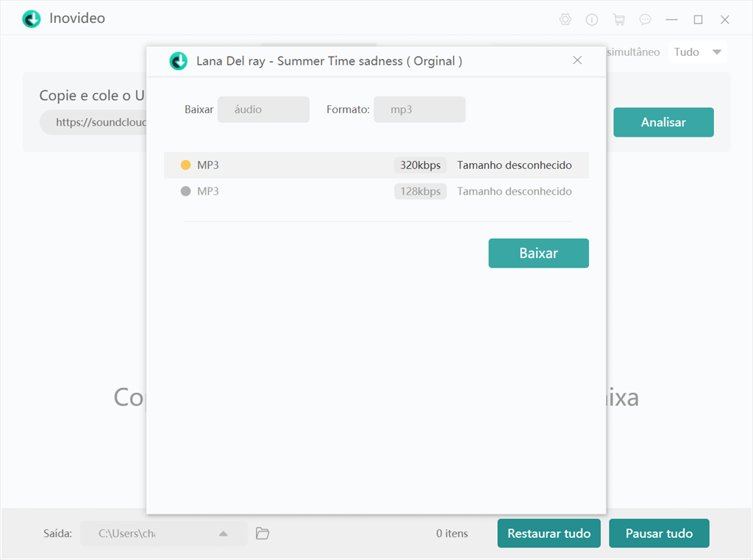Click the Restaurar tudo button
This screenshot has width=753, height=560.
pyautogui.click(x=549, y=533)
